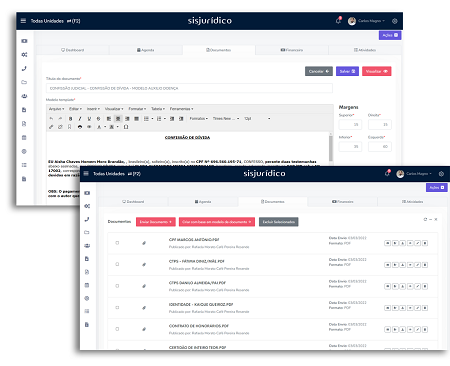
Task: Expand bullet list style arrow
Action: point(152,119)
